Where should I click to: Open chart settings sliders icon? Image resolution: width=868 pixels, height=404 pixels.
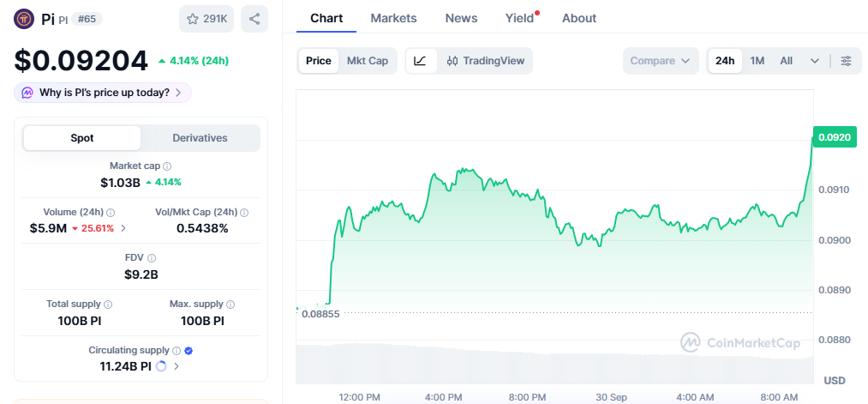(x=847, y=61)
